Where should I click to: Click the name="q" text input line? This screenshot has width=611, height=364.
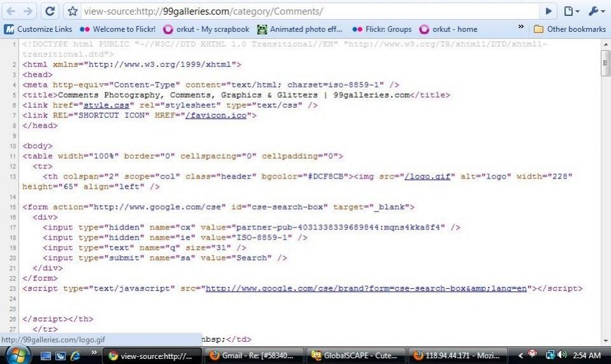click(x=145, y=247)
